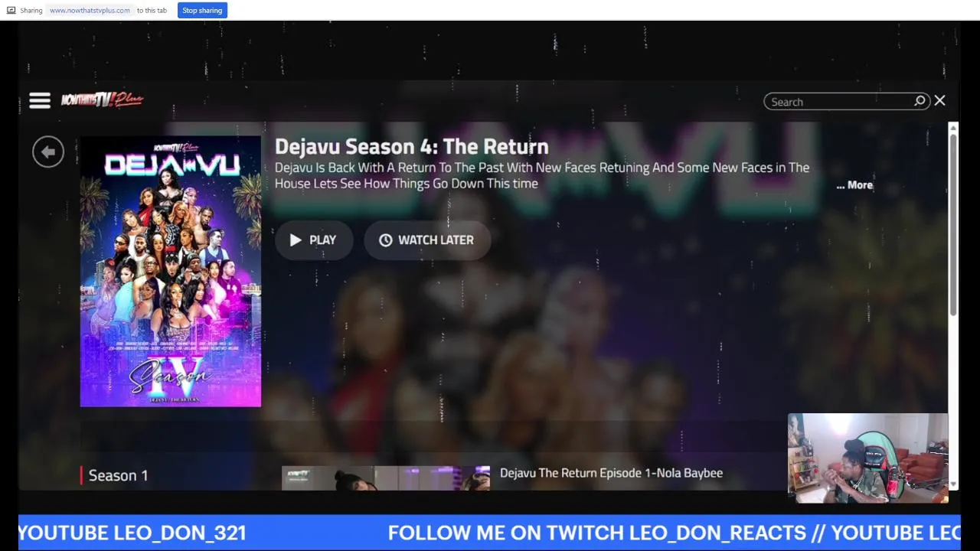Image resolution: width=980 pixels, height=551 pixels.
Task: Open Dejavu The Return Episode 1-Nola Baybee title
Action: coord(611,473)
